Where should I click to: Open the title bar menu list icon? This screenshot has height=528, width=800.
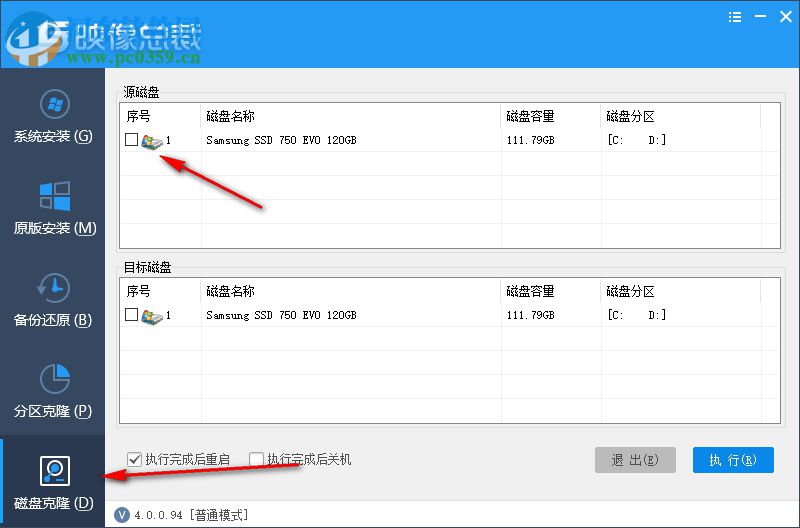click(735, 17)
